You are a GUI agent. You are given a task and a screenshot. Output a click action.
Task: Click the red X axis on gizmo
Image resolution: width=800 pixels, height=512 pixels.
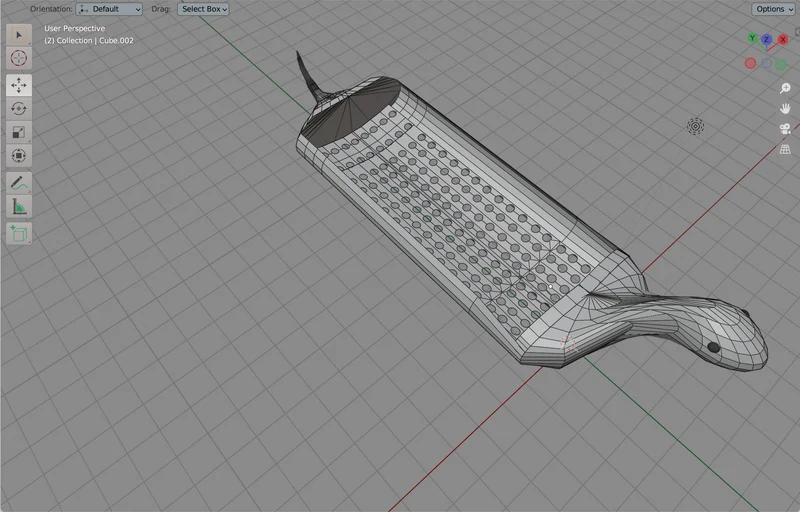pyautogui.click(x=783, y=39)
